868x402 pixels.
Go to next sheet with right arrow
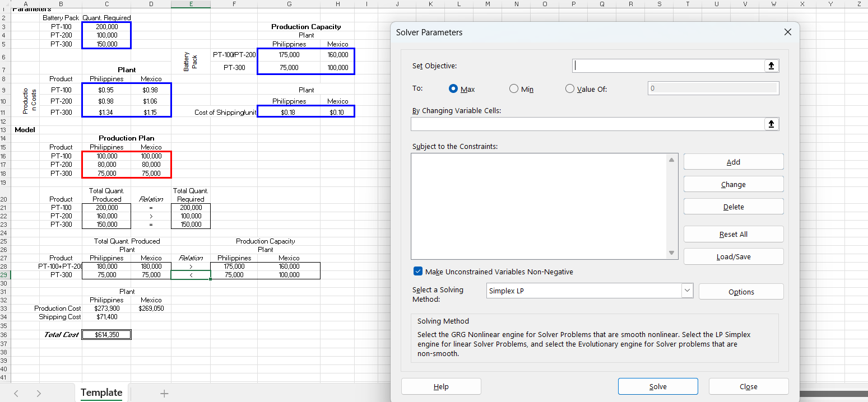(39, 394)
